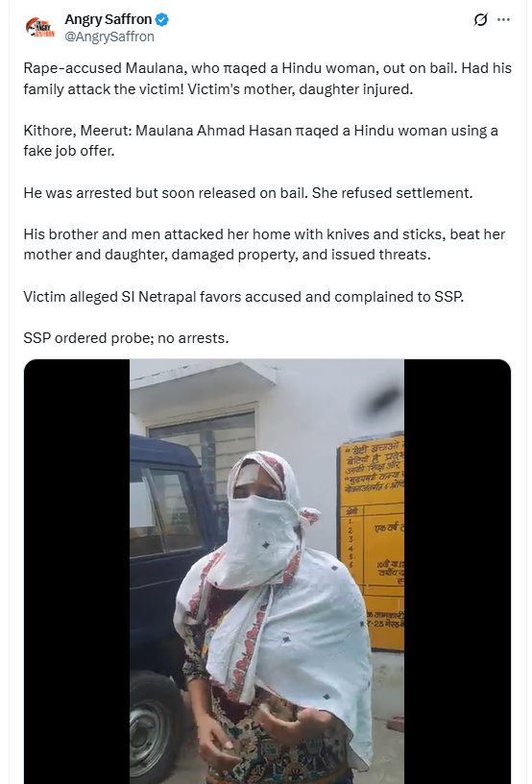The image size is (532, 784).
Task: Open the Angry Saffron profile avatar
Action: point(39,28)
